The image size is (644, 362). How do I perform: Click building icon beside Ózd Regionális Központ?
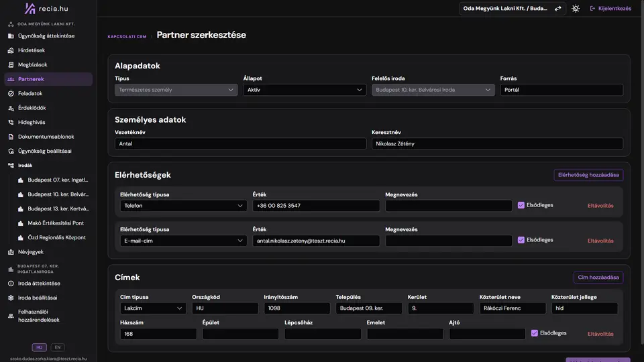point(21,237)
